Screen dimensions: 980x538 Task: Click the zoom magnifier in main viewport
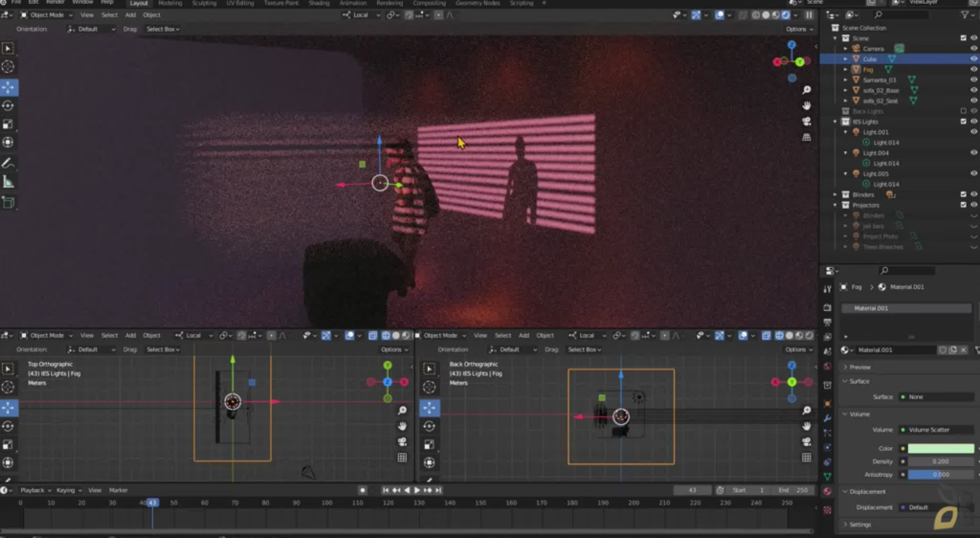806,91
